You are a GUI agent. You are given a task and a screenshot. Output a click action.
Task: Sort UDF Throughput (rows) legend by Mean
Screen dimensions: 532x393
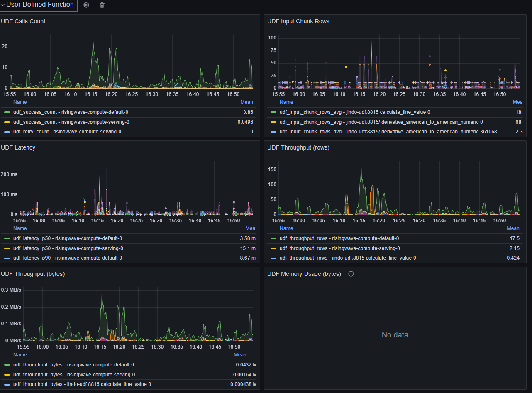tap(513, 228)
